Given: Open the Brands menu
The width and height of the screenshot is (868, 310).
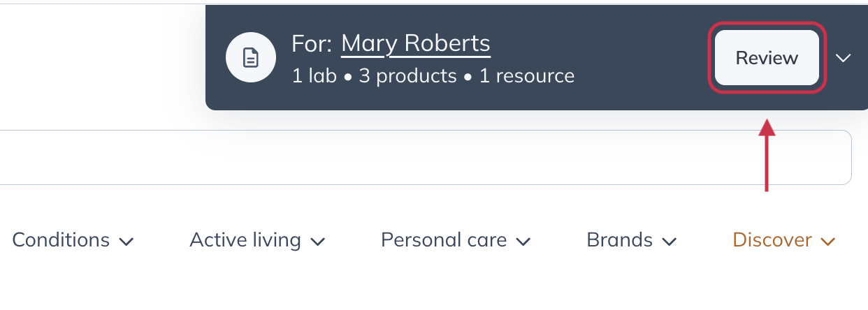Looking at the screenshot, I should point(619,240).
